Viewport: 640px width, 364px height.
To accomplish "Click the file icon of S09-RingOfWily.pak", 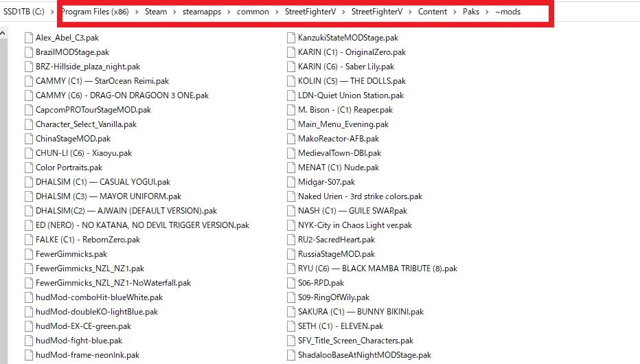I will click(x=291, y=297).
